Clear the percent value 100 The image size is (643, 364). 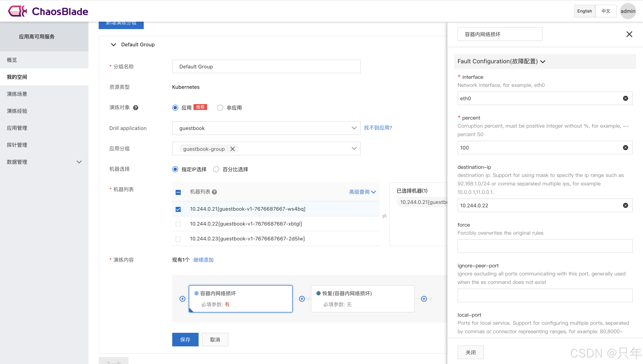click(625, 148)
